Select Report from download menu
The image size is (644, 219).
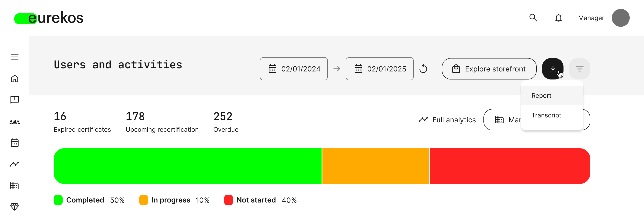click(x=541, y=96)
